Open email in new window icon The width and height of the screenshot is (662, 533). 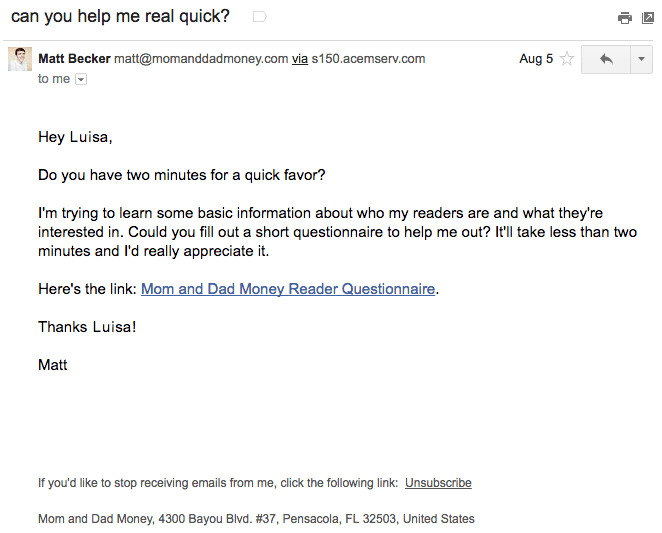click(x=648, y=17)
